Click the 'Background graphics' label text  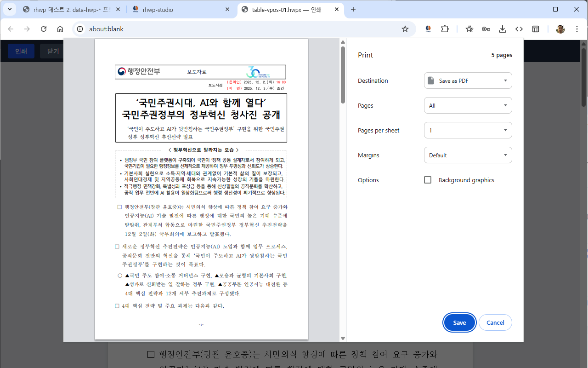(466, 180)
